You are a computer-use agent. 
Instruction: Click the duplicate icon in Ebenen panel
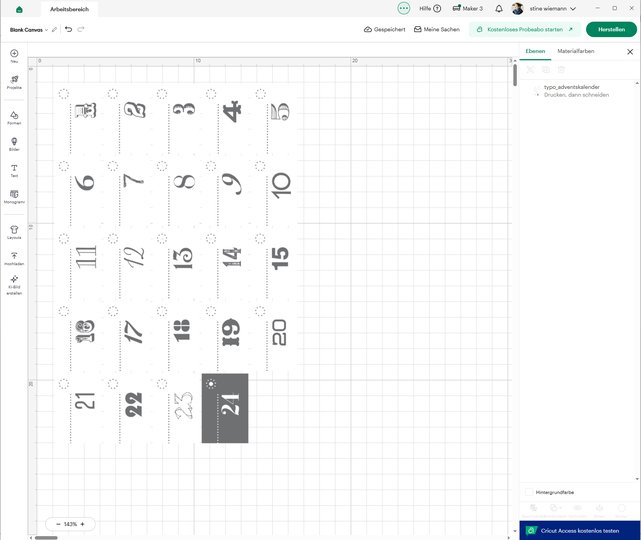pos(546,70)
